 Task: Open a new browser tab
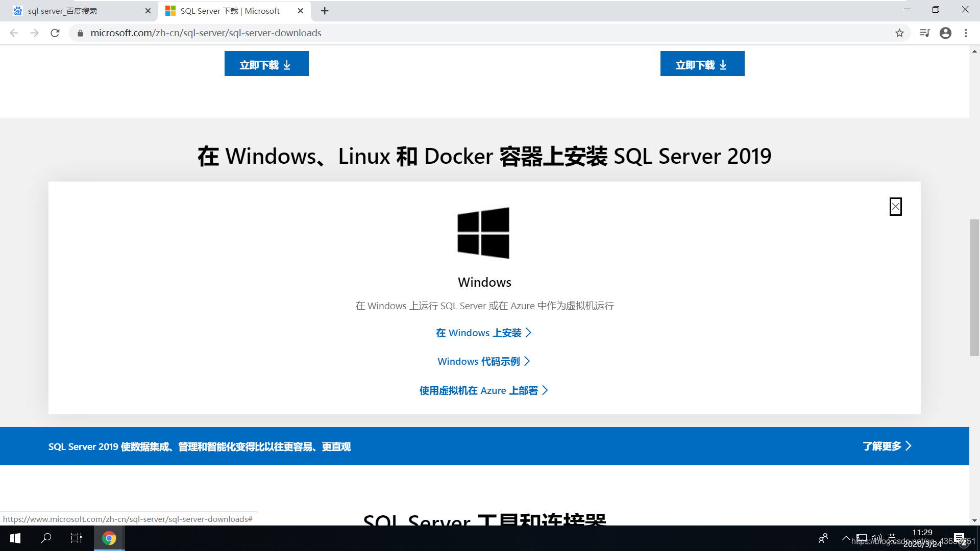(x=325, y=11)
